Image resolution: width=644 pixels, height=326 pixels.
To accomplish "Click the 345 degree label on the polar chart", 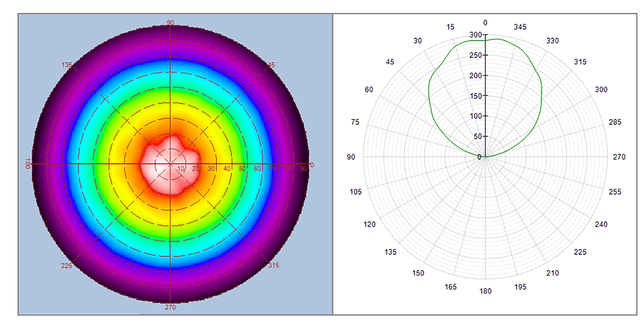I will (x=520, y=27).
